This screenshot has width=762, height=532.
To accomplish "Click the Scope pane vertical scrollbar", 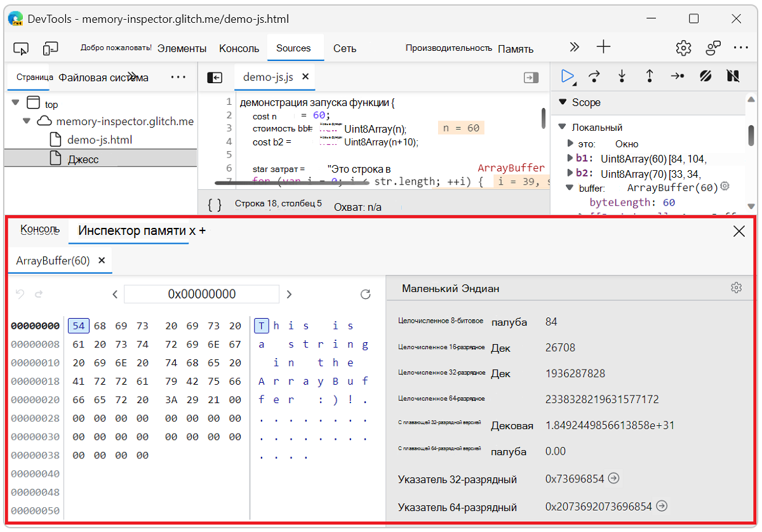I will click(751, 135).
